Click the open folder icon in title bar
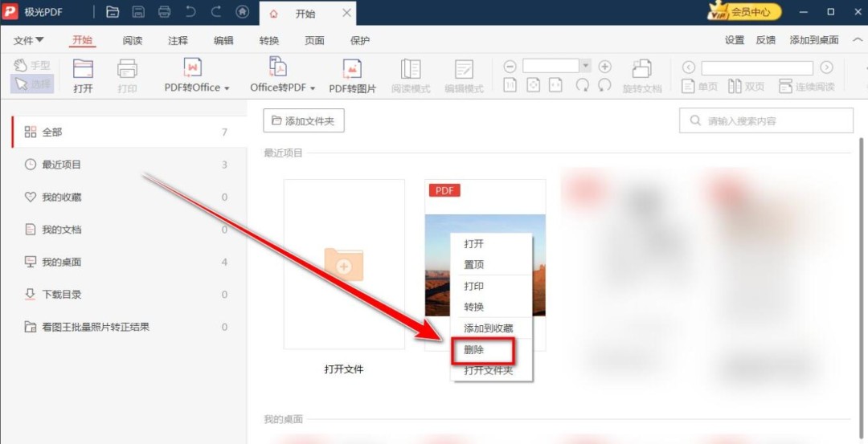The height and width of the screenshot is (444, 868). click(x=113, y=11)
